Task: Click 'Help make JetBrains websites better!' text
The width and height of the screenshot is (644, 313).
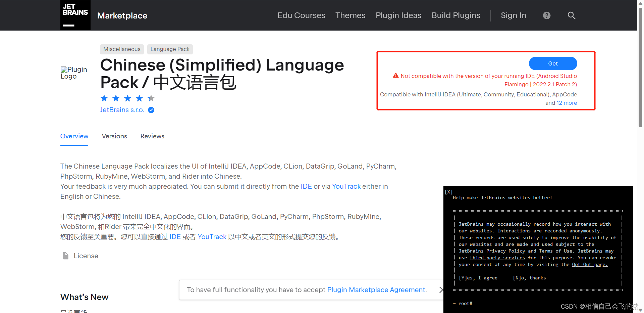Action: pyautogui.click(x=502, y=197)
